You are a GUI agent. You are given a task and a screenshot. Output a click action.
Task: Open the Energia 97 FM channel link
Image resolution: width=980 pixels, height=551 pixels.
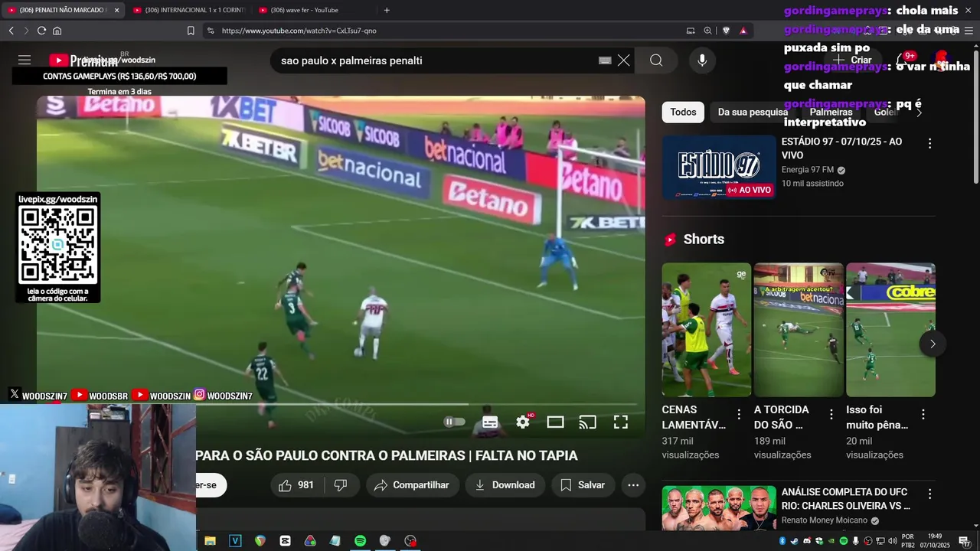click(x=808, y=170)
